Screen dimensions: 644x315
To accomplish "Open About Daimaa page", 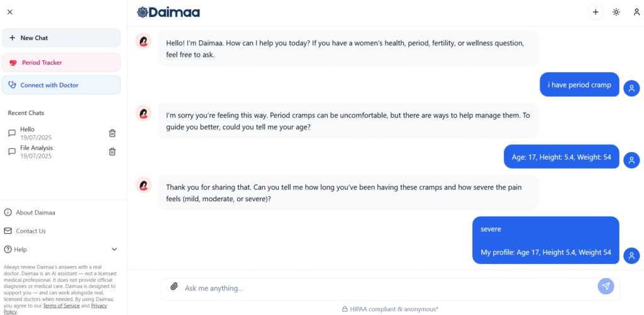I will (x=35, y=213).
